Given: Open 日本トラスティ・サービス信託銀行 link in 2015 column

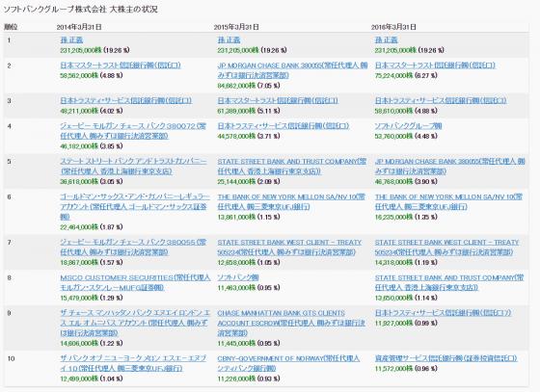Looking at the screenshot, I should tap(283, 126).
